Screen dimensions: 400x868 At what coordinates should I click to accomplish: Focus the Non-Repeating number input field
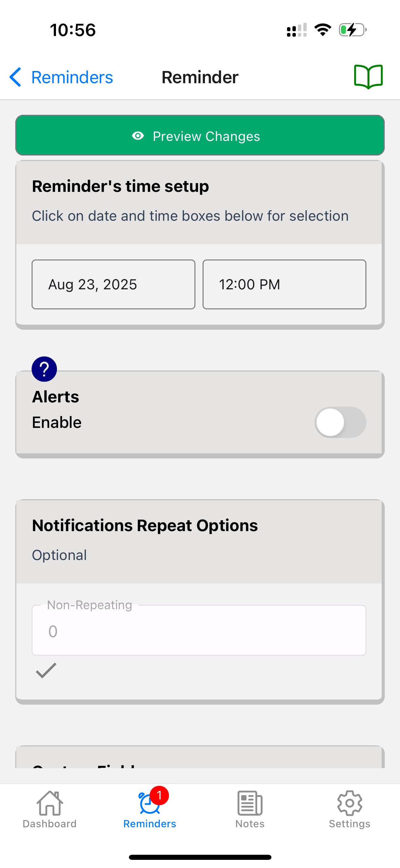click(199, 631)
